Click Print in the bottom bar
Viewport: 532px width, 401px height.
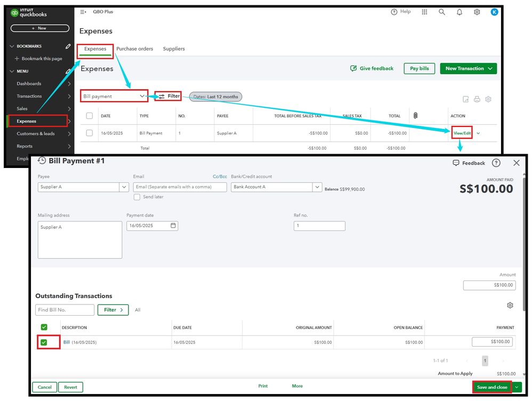[x=263, y=386]
